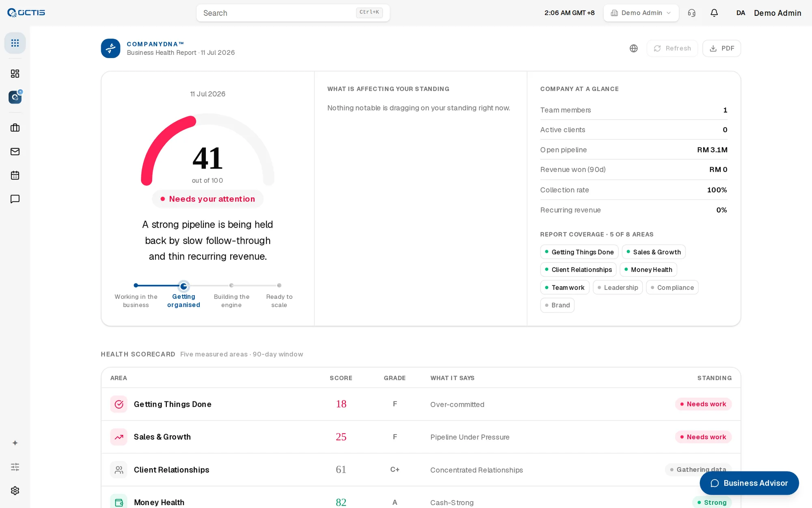Open the mail envelope sidebar icon
Image resolution: width=812 pixels, height=508 pixels.
pos(15,152)
